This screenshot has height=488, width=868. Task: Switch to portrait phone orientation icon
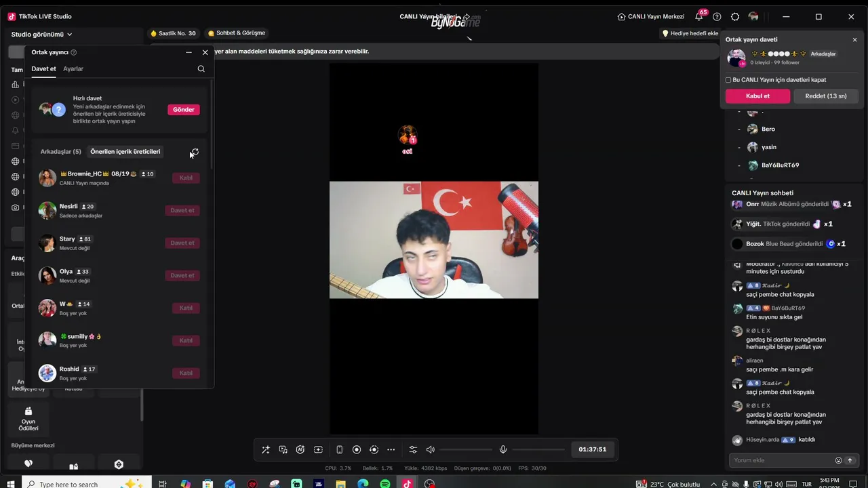click(x=339, y=449)
